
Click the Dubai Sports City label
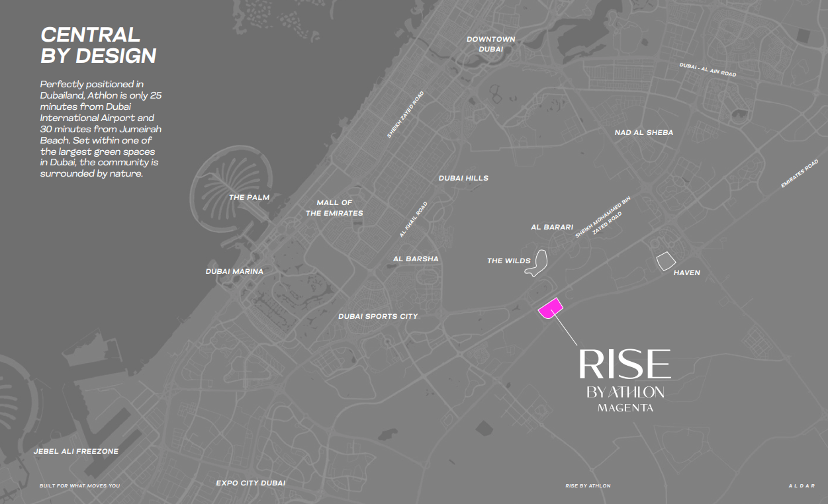tap(378, 317)
